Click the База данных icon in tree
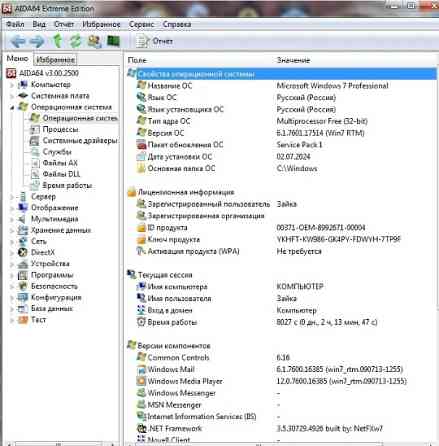 tap(23, 308)
